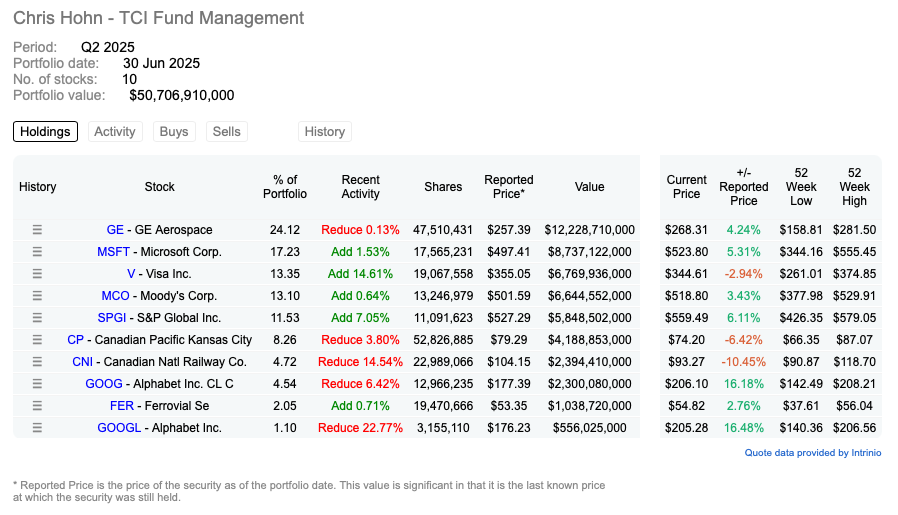Click the Add 0.64% activity cell
Screen dimensions: 898x515
click(360, 296)
